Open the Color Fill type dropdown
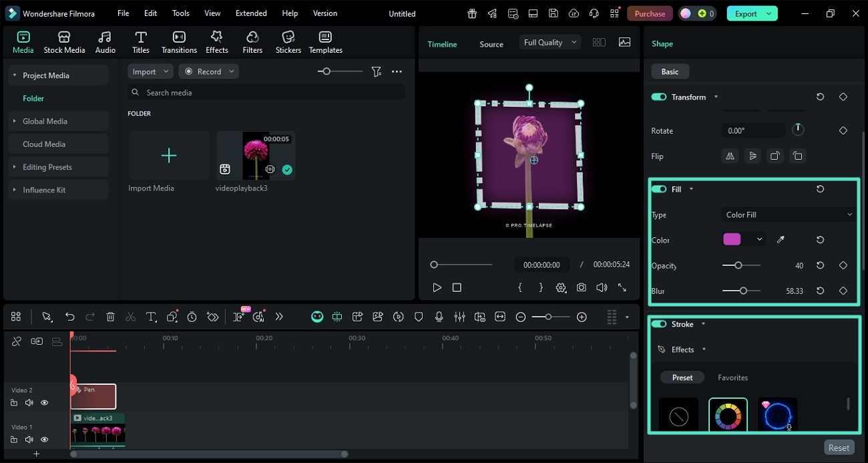868x463 pixels. 789,214
